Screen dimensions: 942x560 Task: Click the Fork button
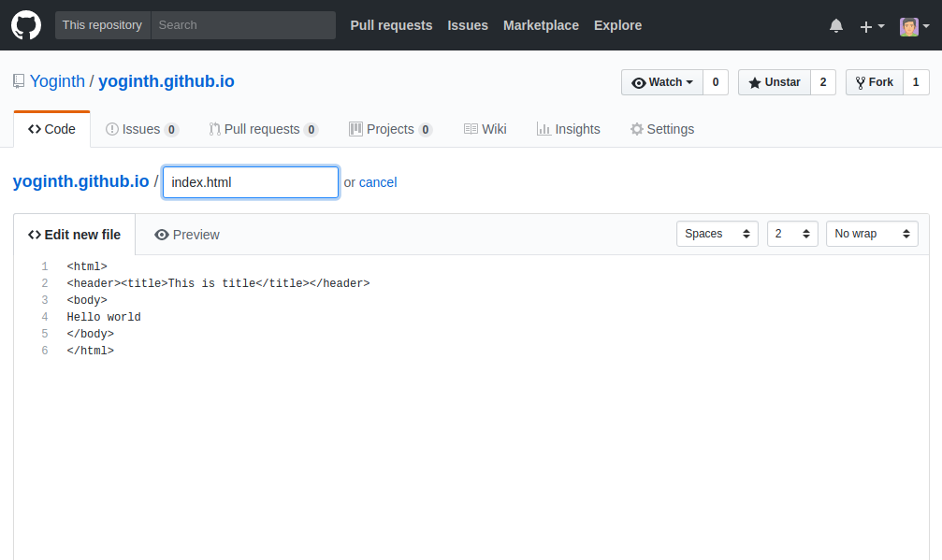(x=874, y=82)
